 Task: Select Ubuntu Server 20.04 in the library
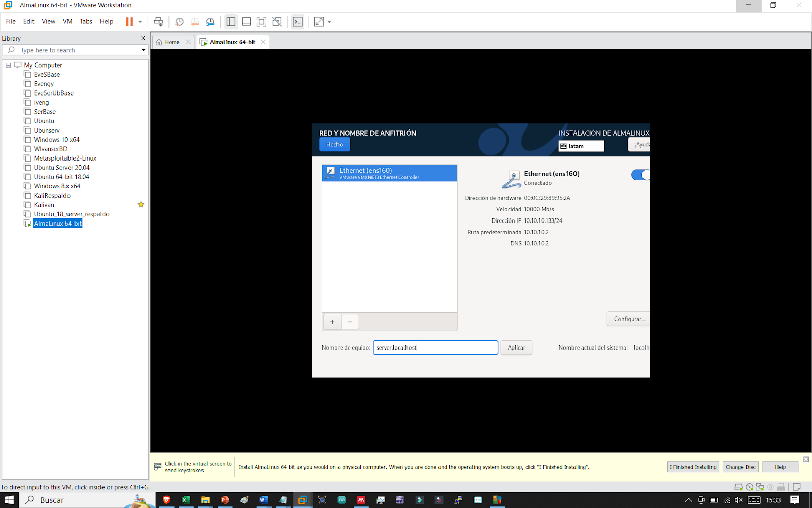(x=61, y=168)
